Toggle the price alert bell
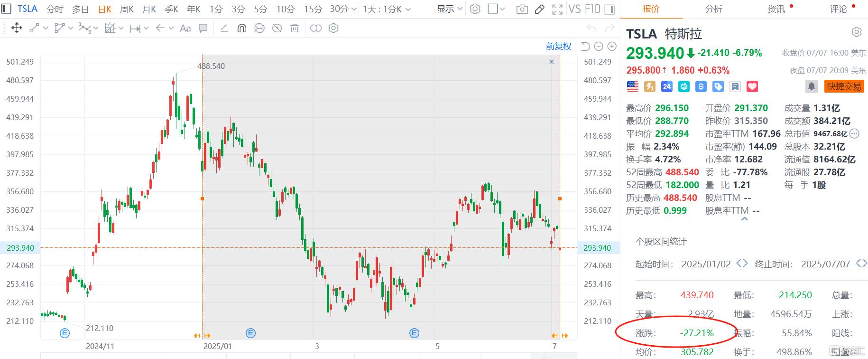Image resolution: width=868 pixels, height=359 pixels. pos(812,86)
